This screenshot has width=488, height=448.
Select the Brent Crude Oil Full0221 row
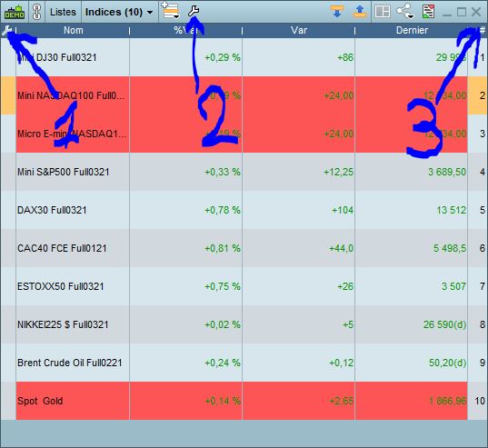(244, 363)
